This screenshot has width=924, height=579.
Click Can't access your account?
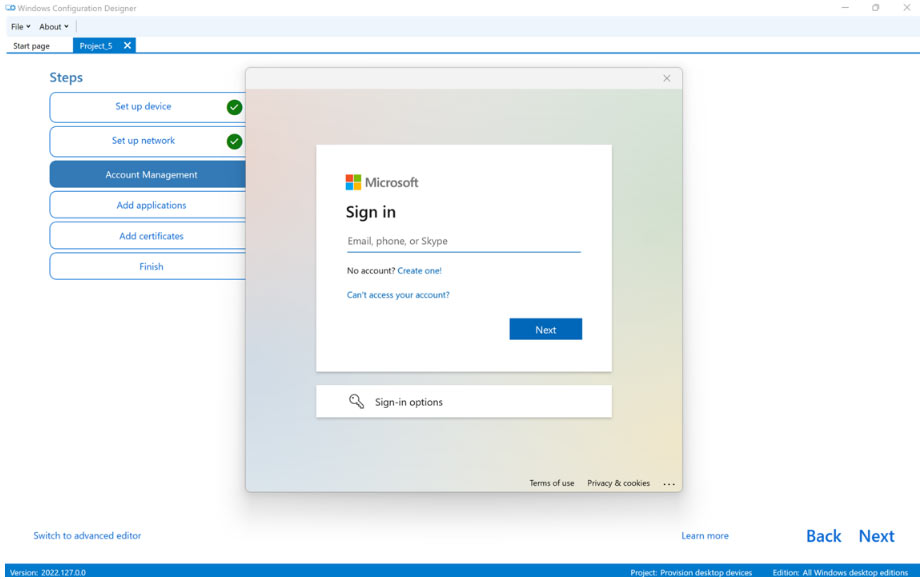(x=398, y=295)
